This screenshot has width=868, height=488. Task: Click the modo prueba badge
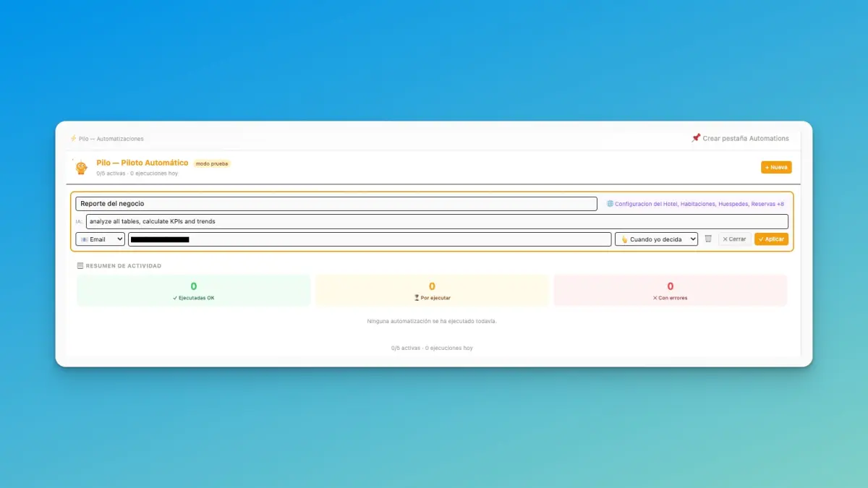click(212, 163)
